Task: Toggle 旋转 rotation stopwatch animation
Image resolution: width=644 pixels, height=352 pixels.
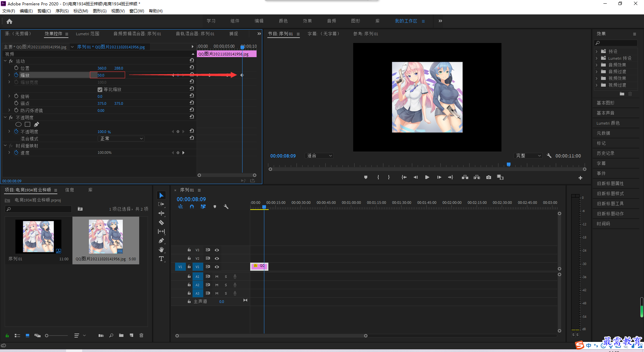Action: [x=16, y=96]
